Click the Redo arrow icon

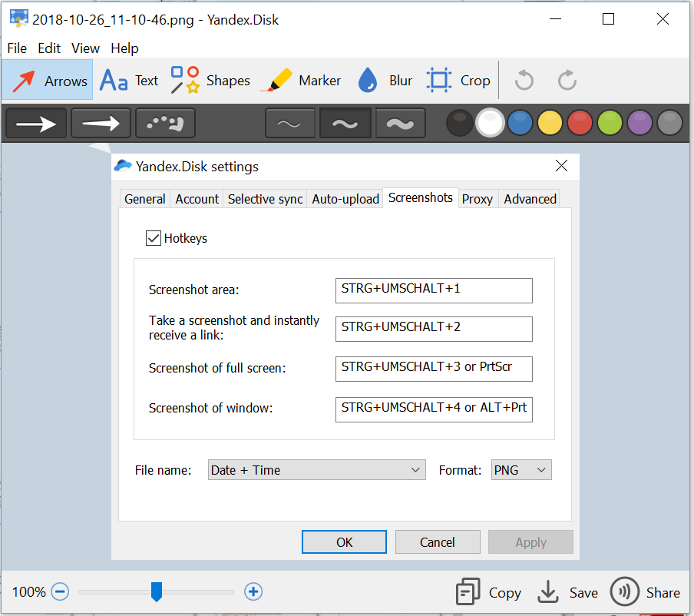(567, 80)
